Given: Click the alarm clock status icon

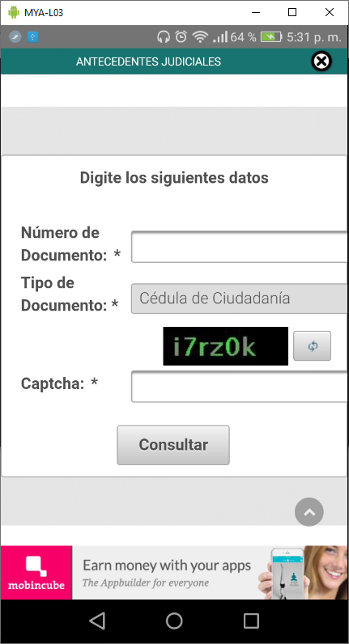Looking at the screenshot, I should click(x=181, y=37).
